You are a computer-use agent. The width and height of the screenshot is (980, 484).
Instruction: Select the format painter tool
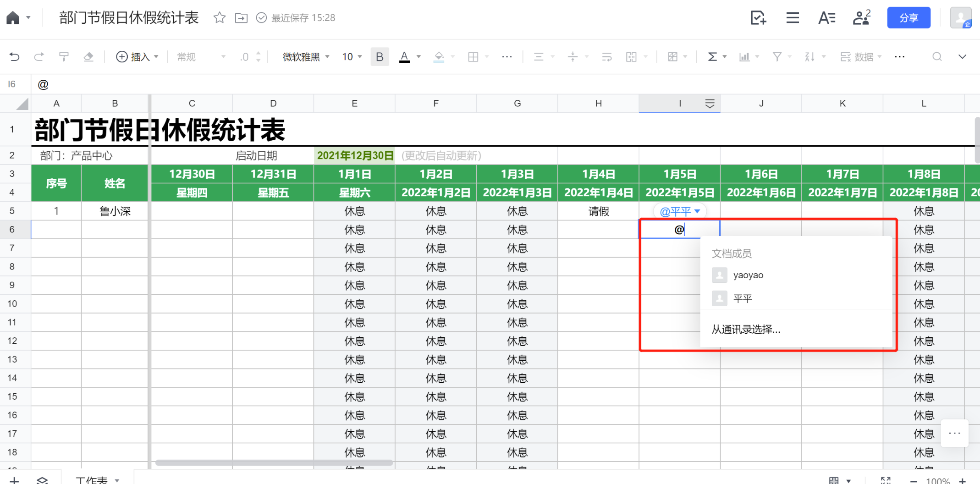(64, 57)
